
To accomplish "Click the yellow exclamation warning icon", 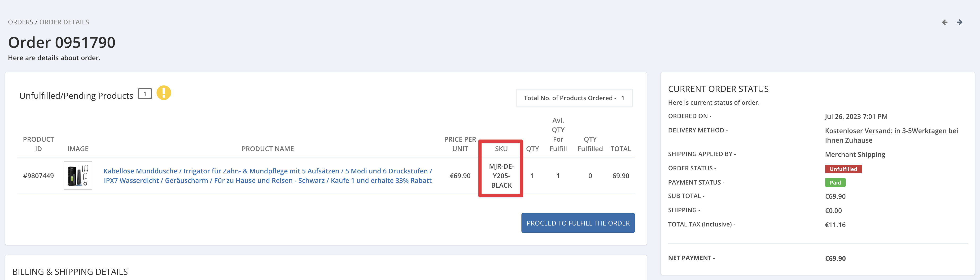I will tap(164, 93).
